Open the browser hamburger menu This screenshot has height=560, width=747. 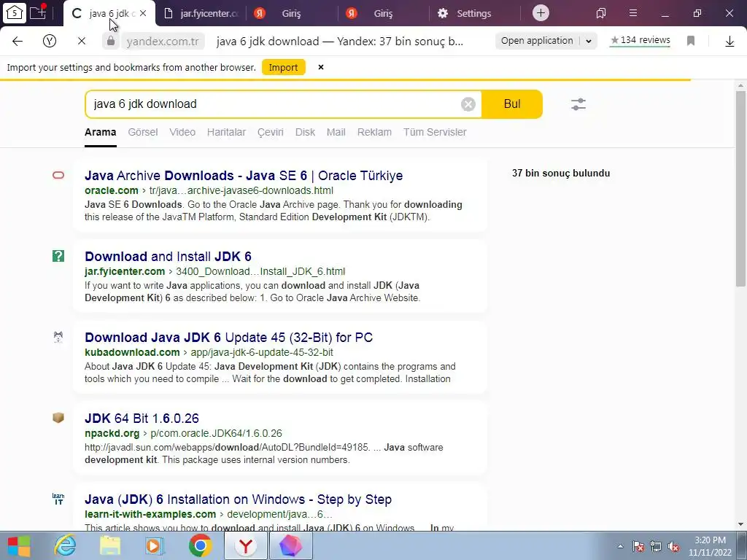632,13
